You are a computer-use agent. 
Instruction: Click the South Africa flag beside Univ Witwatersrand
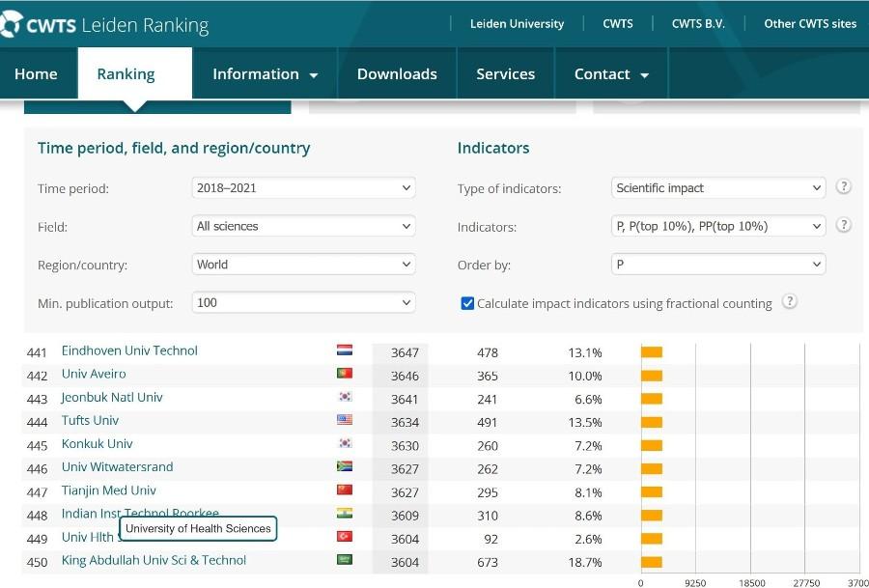[344, 466]
